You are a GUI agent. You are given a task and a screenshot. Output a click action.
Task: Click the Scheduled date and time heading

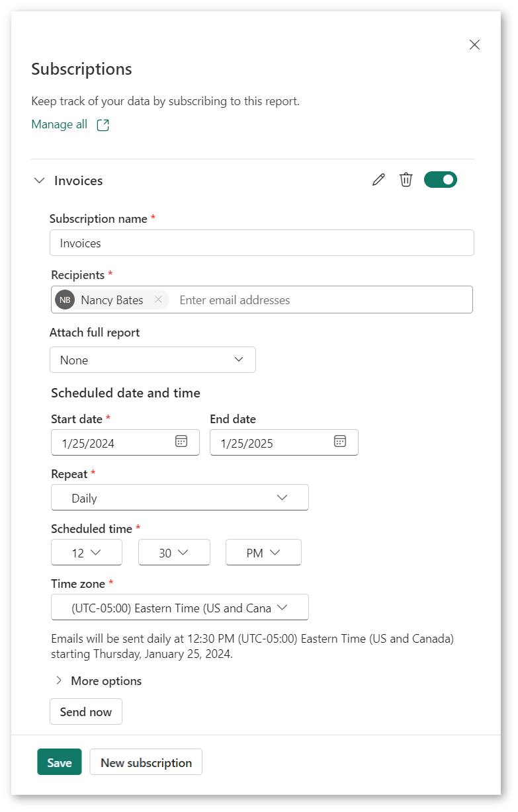[x=126, y=393]
